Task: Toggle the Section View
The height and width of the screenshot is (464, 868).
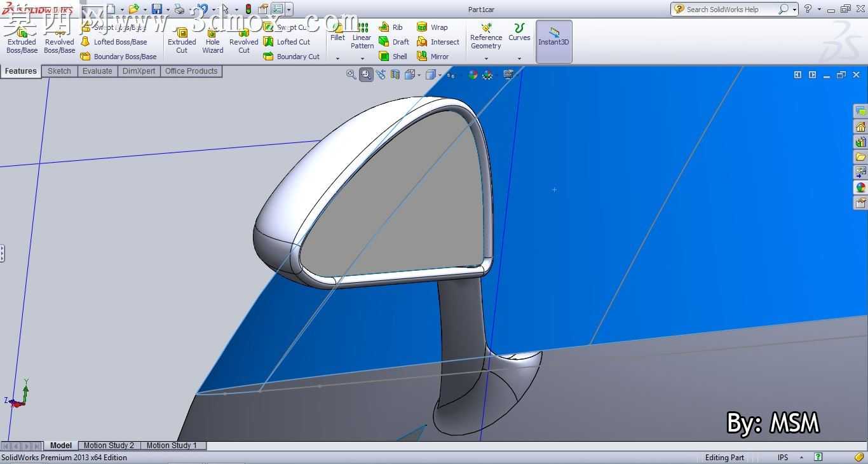Action: pyautogui.click(x=395, y=74)
